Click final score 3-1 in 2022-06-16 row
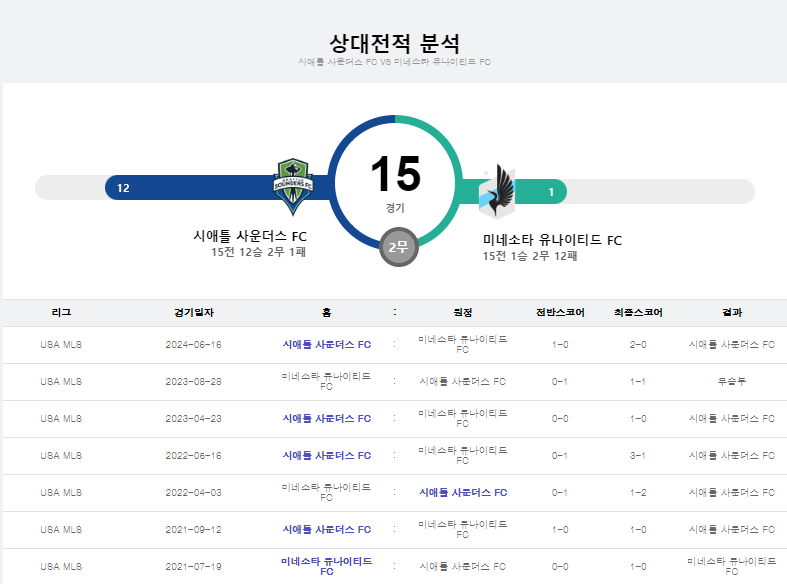Viewport: 787px width, 584px height. click(x=638, y=456)
